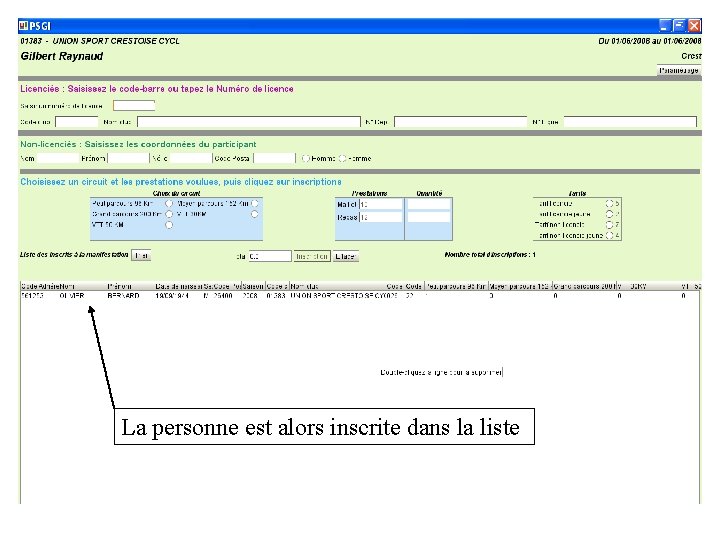Choose the non licencié tarif priced 7
Image resolution: width=720 pixels, height=540 pixels.
pos(609,225)
